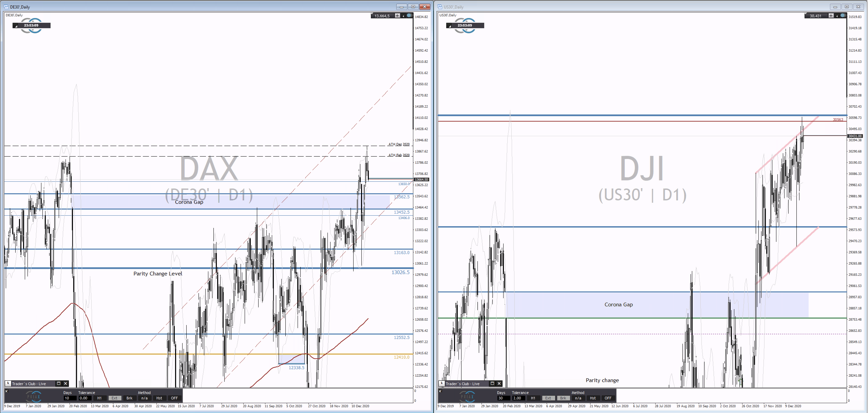
Task: Toggle the Brk button in DE30 PRIAX panel
Action: click(129, 398)
